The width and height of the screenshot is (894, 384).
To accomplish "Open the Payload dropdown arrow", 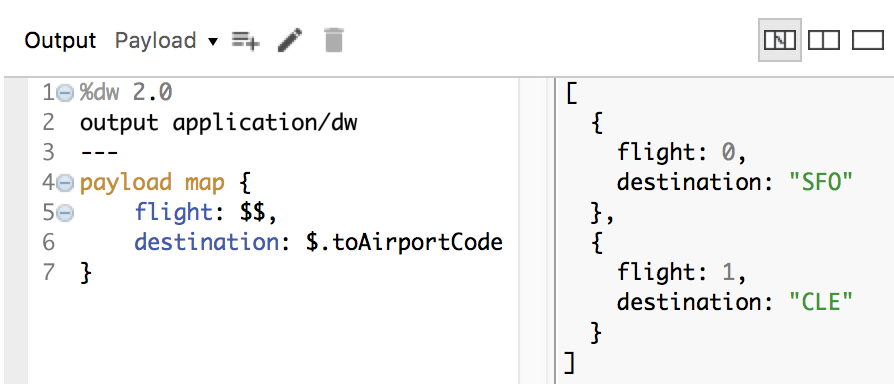I will (x=213, y=42).
